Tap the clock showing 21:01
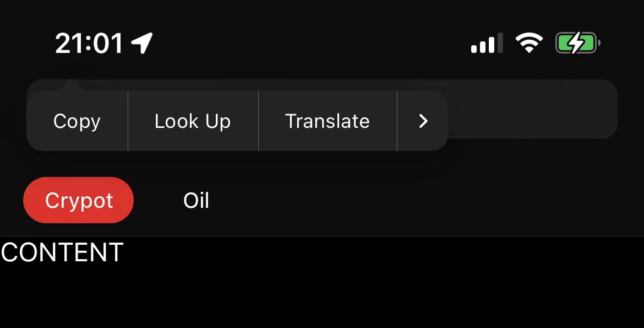This screenshot has height=328, width=644. (x=89, y=42)
